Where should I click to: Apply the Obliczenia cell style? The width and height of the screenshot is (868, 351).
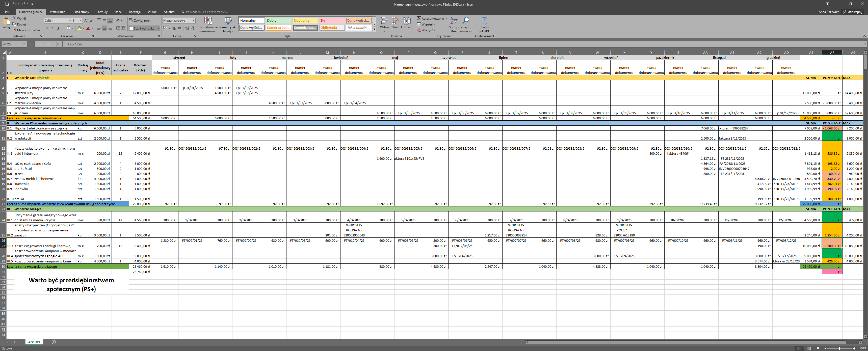tap(332, 28)
